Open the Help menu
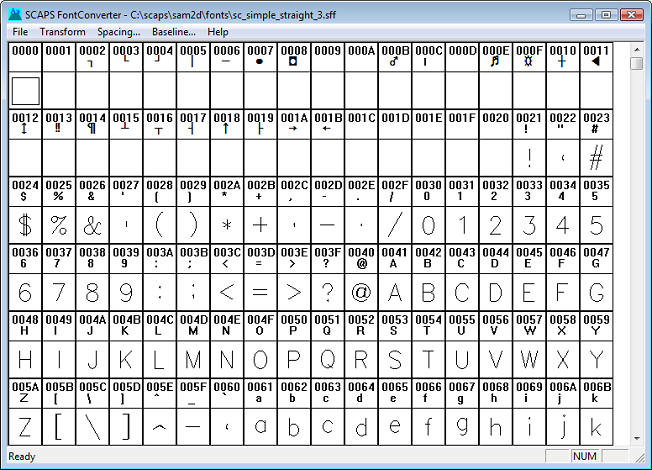The width and height of the screenshot is (652, 470). pyautogui.click(x=218, y=32)
